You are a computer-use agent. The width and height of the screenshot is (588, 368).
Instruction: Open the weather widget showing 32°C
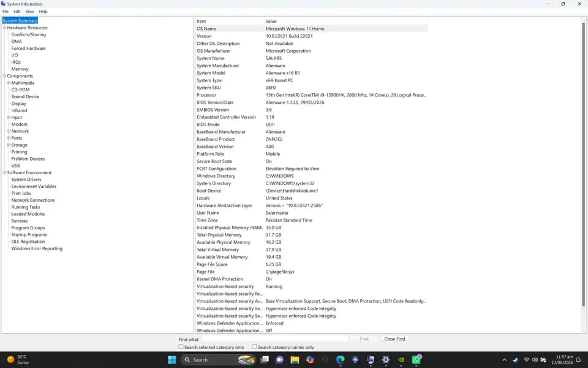[18, 360]
